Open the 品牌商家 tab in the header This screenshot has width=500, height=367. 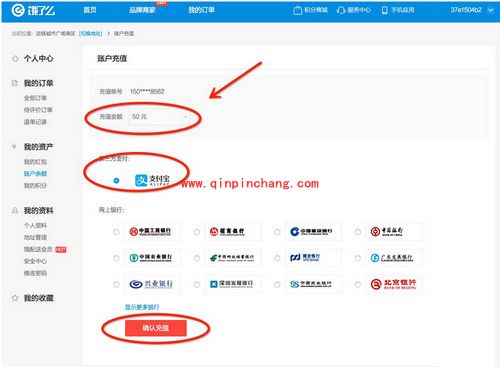tap(142, 10)
